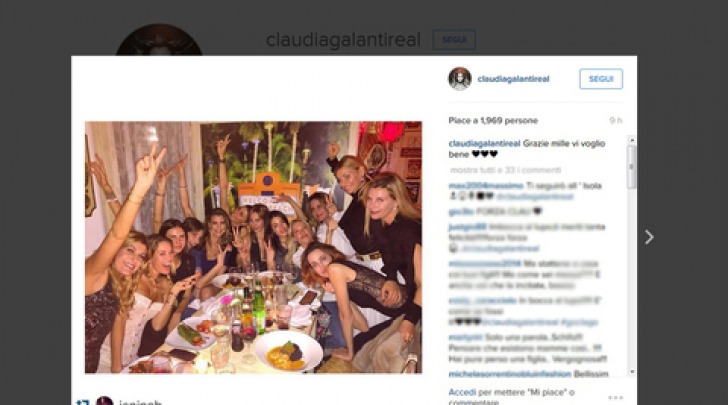Click the repost icon below the photo

83,402
